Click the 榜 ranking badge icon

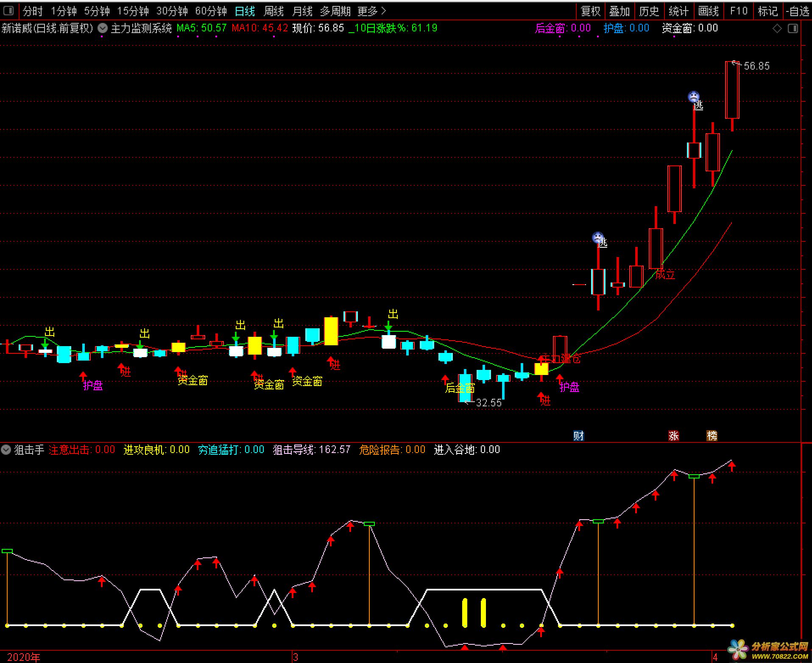point(712,436)
